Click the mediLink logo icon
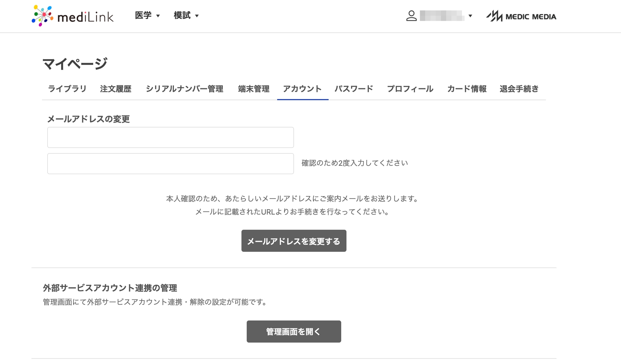The width and height of the screenshot is (621, 364). tap(42, 16)
